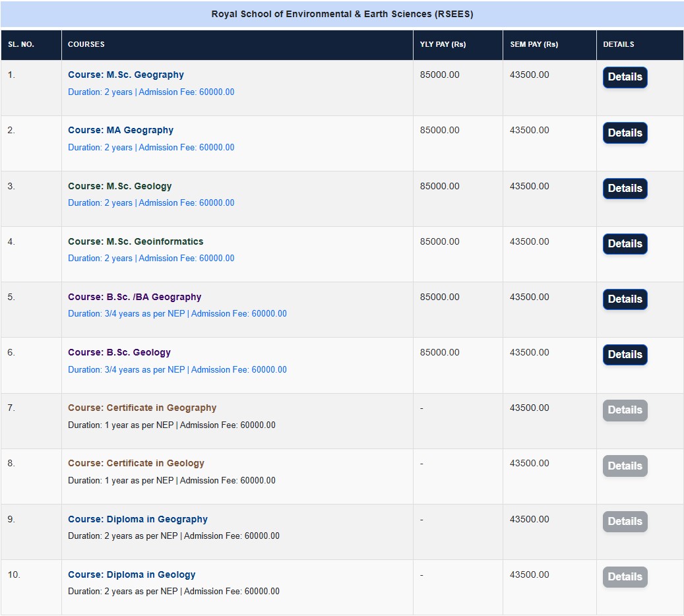
Task: Click duration line under B.Sc. Geology
Action: point(177,369)
